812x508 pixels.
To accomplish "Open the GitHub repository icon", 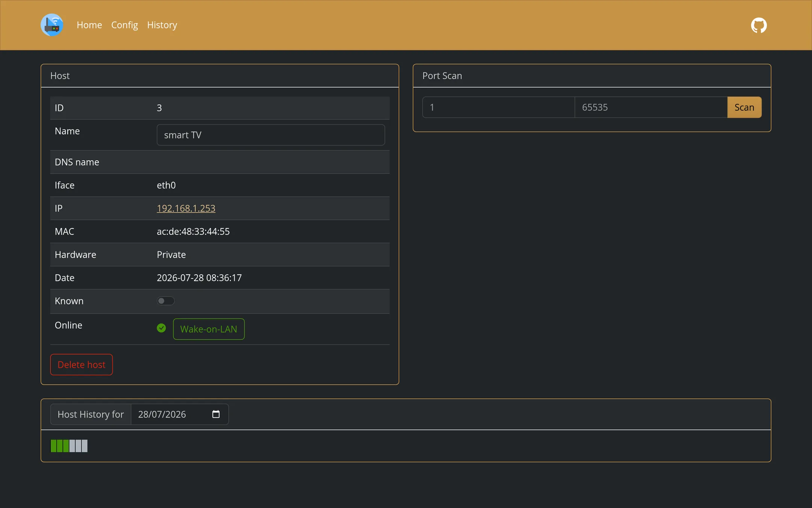I will pyautogui.click(x=759, y=25).
